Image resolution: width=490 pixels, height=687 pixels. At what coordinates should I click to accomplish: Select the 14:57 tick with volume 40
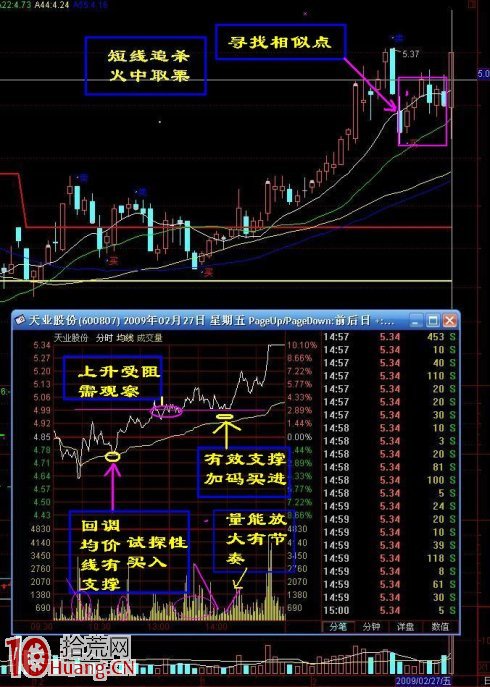pyautogui.click(x=390, y=363)
